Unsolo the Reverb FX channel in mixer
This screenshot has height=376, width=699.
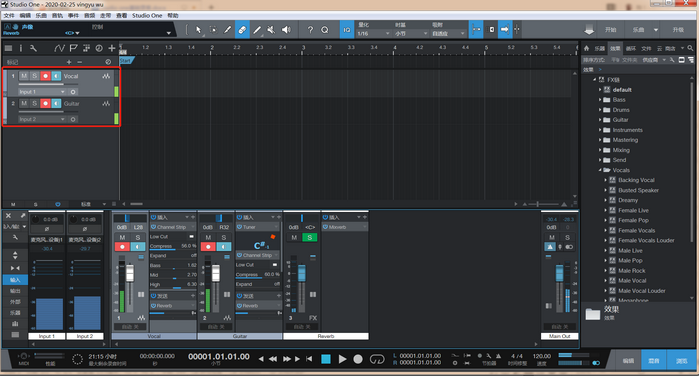(x=309, y=237)
